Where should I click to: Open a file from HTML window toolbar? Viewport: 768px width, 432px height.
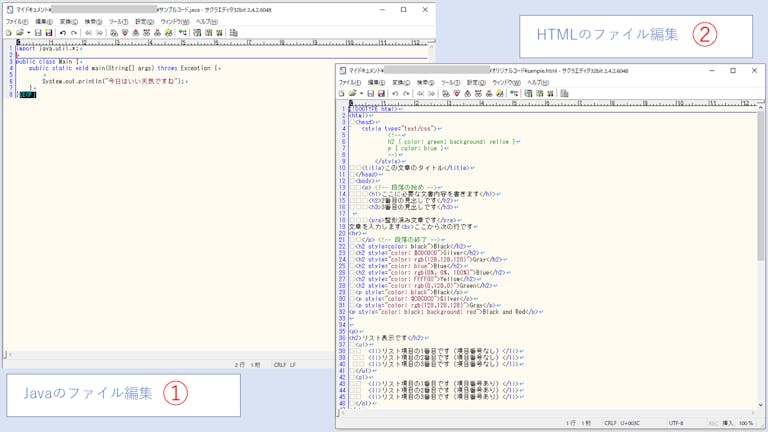tap(352, 94)
